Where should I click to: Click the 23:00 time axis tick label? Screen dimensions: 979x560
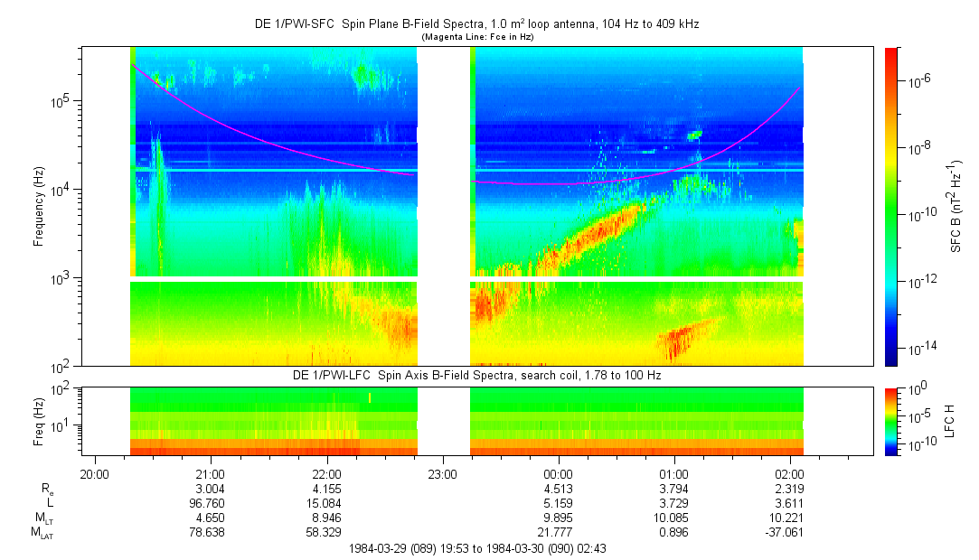click(442, 473)
